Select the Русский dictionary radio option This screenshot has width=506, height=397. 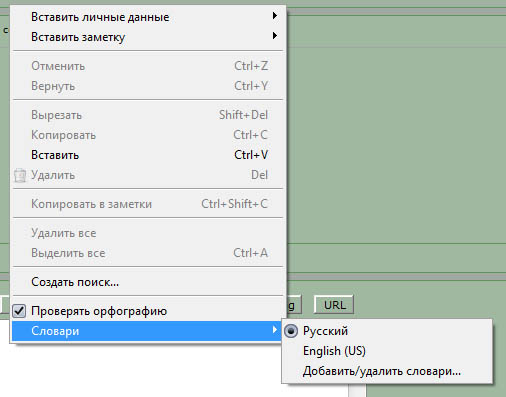click(291, 331)
